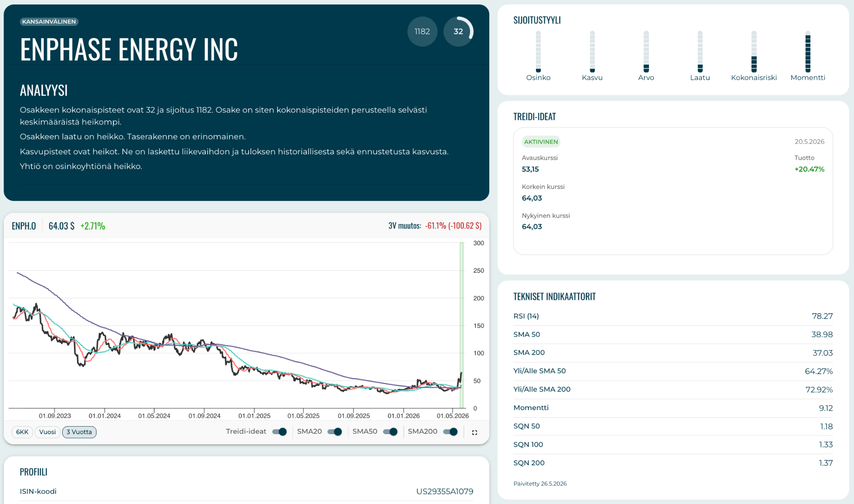Click the +2.71% daily change
The height and width of the screenshot is (504, 854).
coord(93,226)
